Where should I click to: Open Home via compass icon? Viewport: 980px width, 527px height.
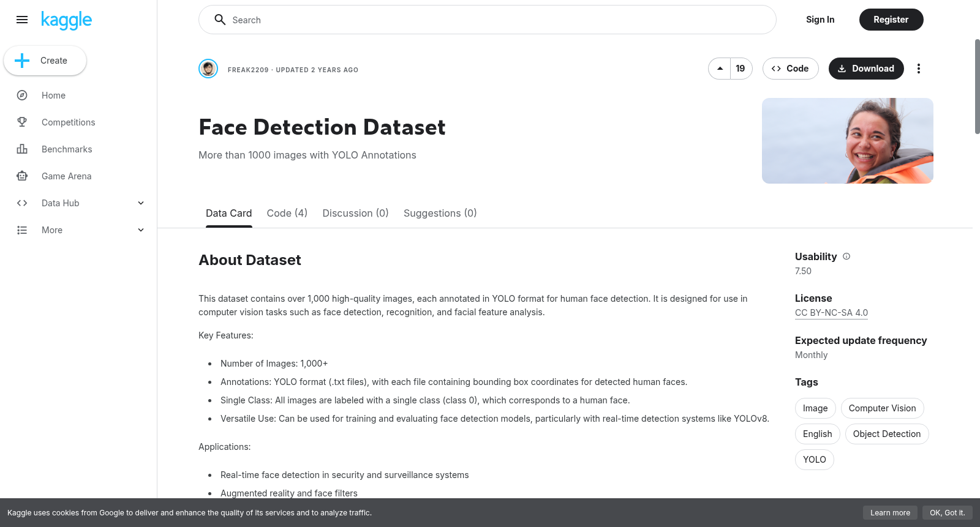click(22, 95)
